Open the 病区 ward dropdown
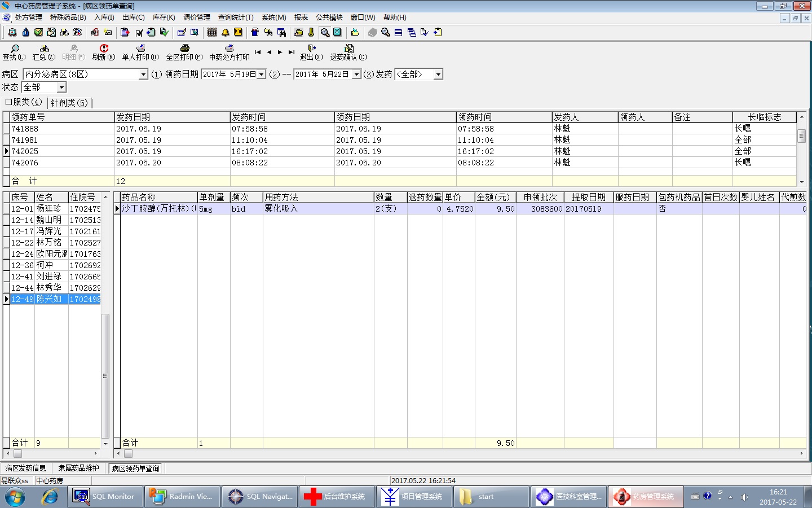812x508 pixels. 143,75
